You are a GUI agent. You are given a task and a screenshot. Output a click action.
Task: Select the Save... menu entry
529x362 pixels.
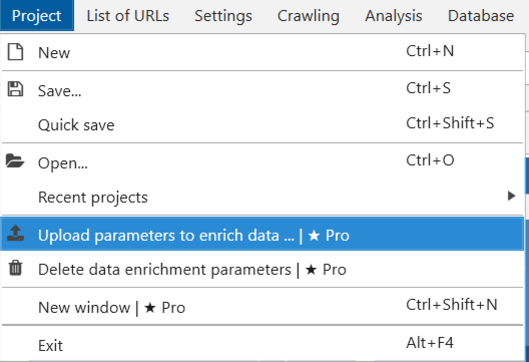(x=262, y=90)
